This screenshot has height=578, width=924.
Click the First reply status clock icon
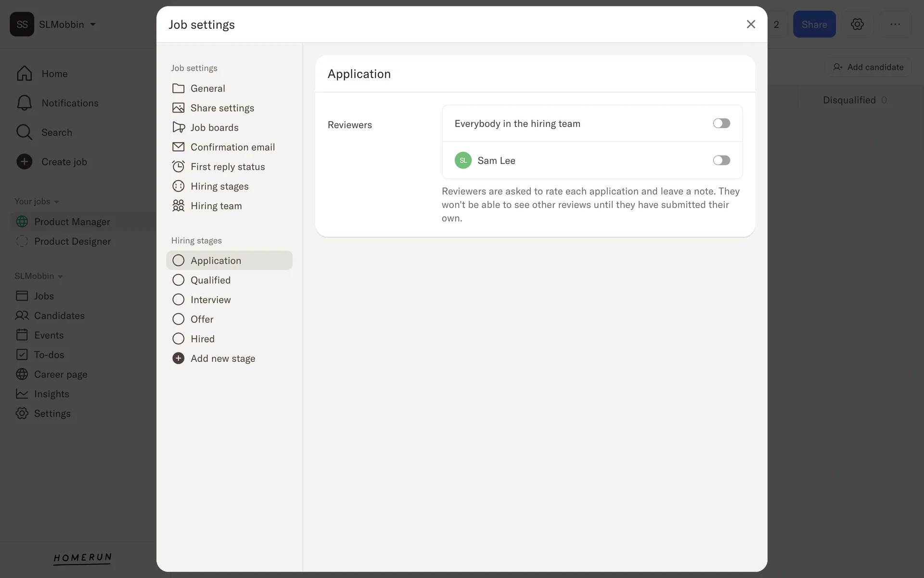178,167
